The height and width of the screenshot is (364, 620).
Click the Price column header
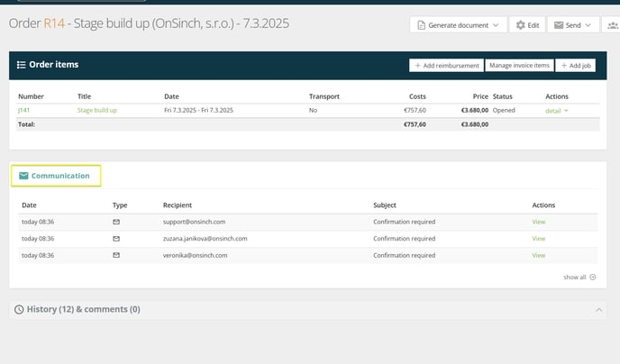480,96
